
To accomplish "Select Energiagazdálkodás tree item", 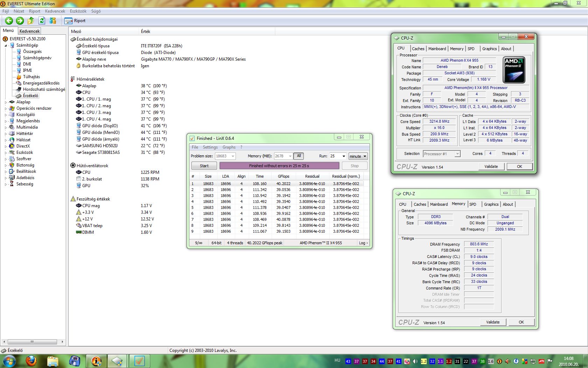I will click(x=41, y=83).
